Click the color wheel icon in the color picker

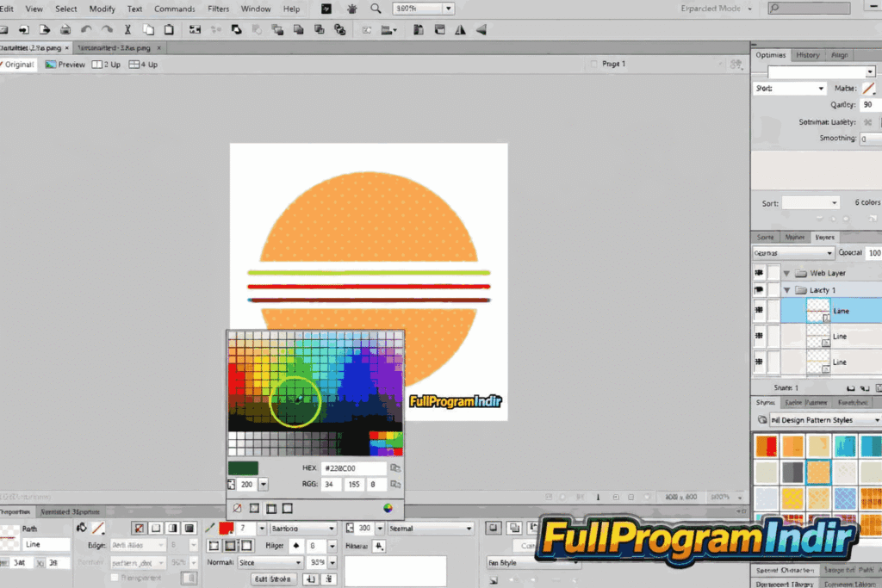tap(388, 508)
